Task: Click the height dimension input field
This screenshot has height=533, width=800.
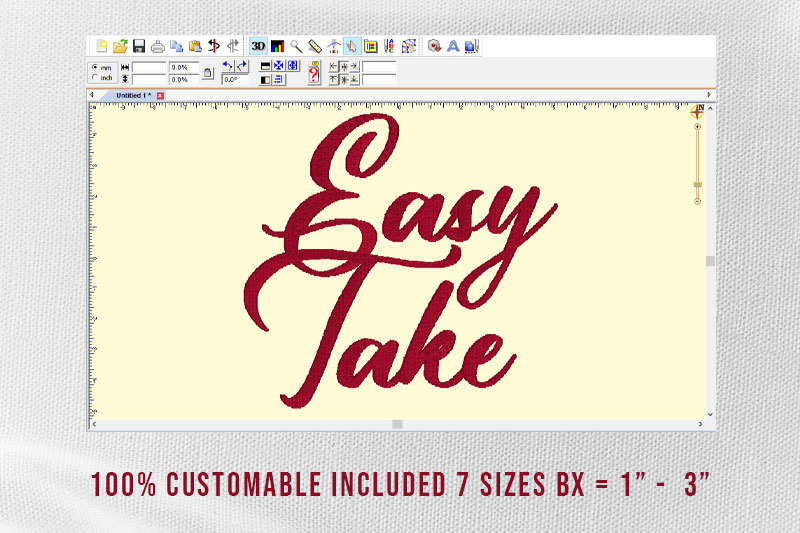Action: coord(149,79)
